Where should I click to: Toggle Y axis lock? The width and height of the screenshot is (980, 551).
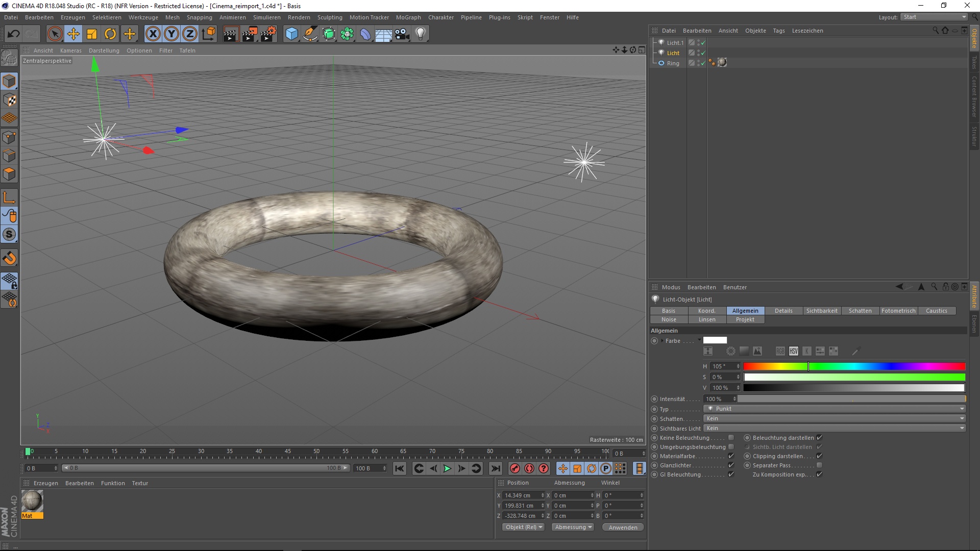171,34
